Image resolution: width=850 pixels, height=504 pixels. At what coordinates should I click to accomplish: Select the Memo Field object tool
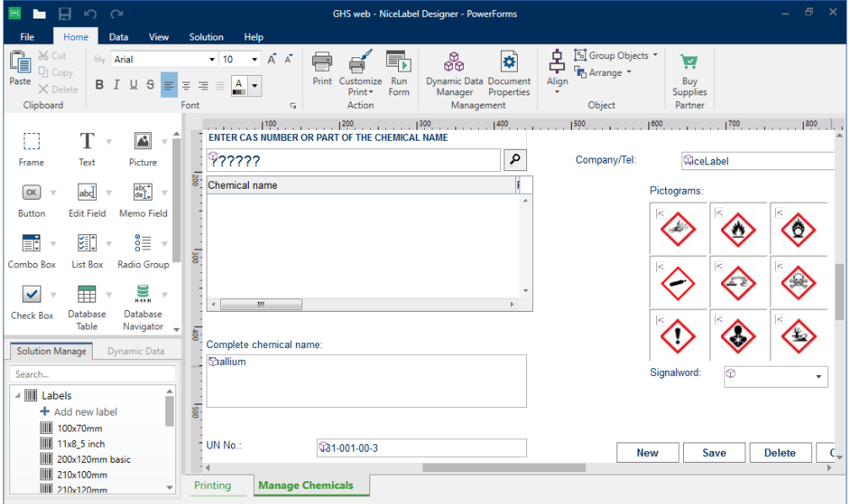(143, 201)
